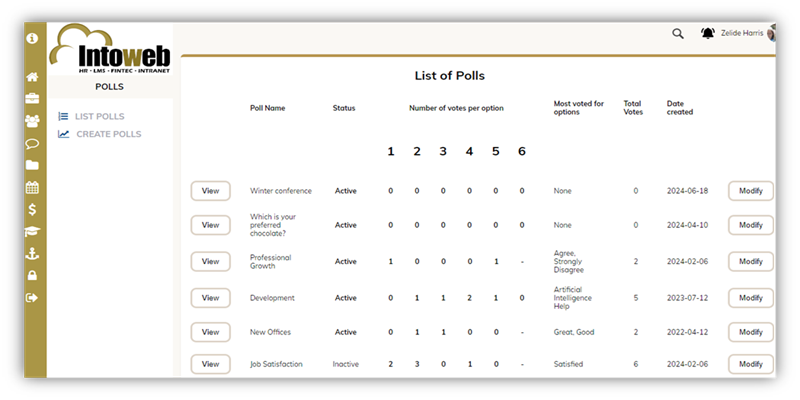Modify the Professional Growth poll

point(751,261)
